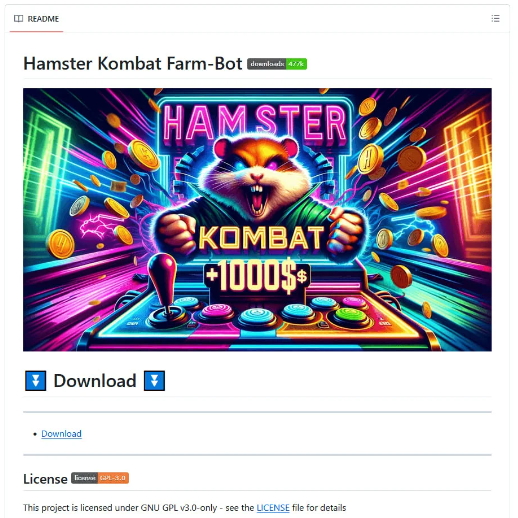Click the License section heading text
The height and width of the screenshot is (518, 518).
[x=45, y=479]
